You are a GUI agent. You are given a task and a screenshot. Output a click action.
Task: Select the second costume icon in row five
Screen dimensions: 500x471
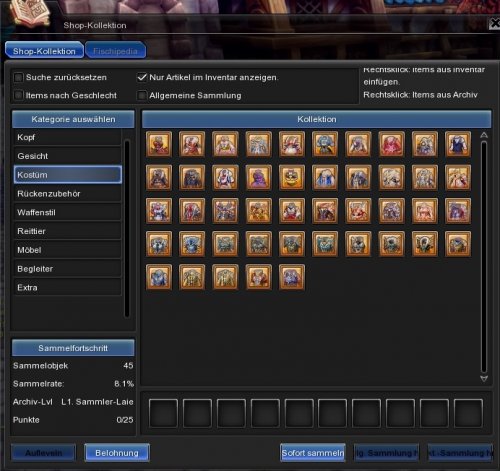(192, 277)
